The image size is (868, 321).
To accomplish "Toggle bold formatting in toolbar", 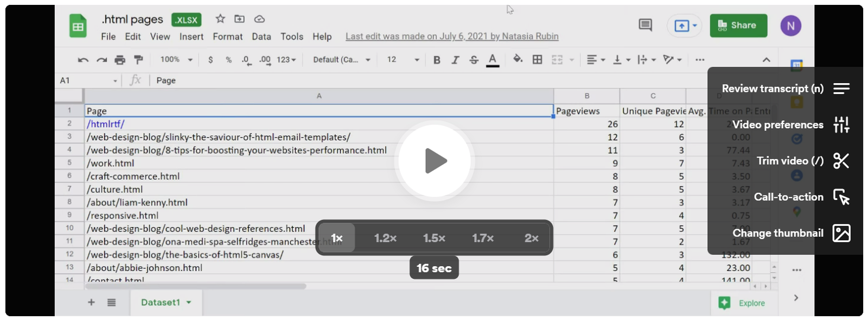I will [x=437, y=60].
